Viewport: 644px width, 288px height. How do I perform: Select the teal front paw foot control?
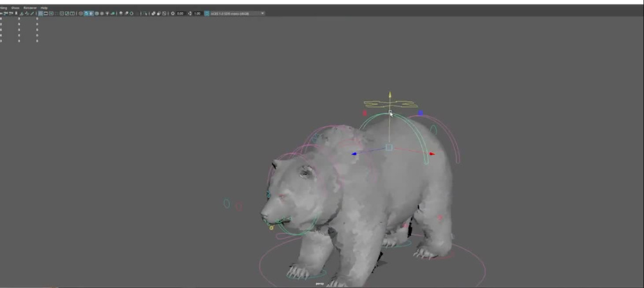pyautogui.click(x=306, y=273)
